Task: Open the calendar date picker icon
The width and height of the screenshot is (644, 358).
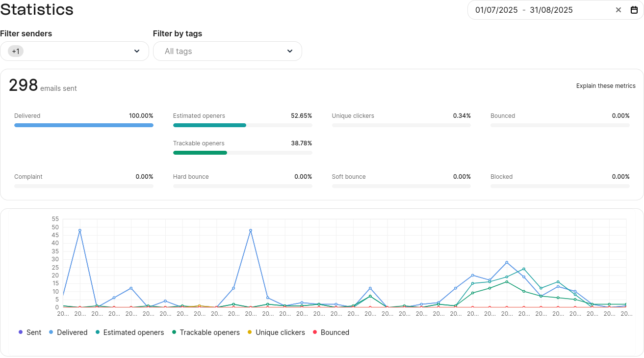Action: click(x=634, y=10)
